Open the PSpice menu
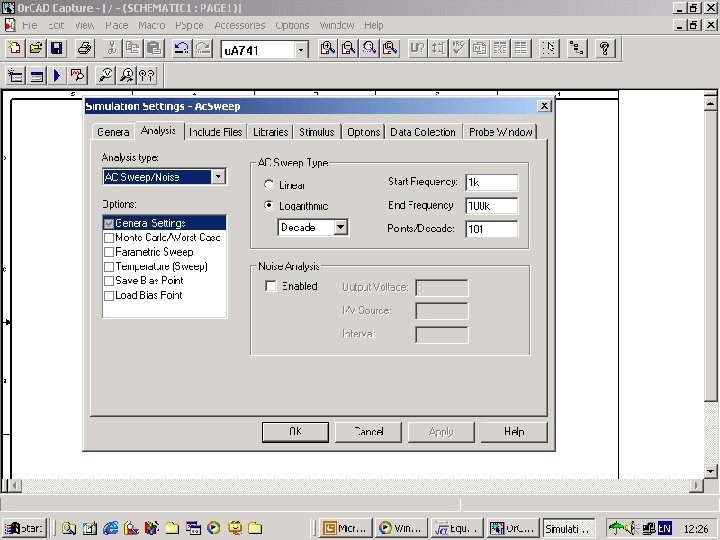Viewport: 720px width, 540px height. (189, 25)
